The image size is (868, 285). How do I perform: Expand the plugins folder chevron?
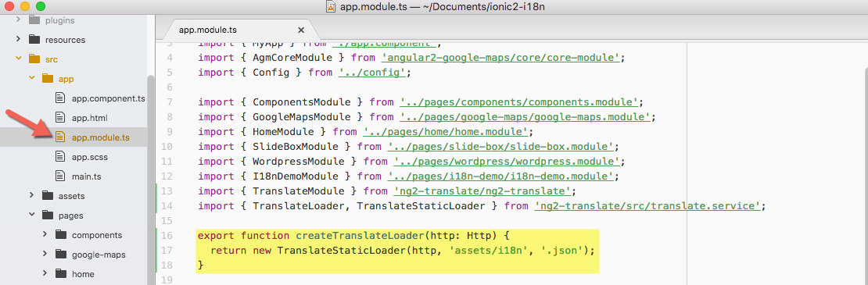click(18, 20)
